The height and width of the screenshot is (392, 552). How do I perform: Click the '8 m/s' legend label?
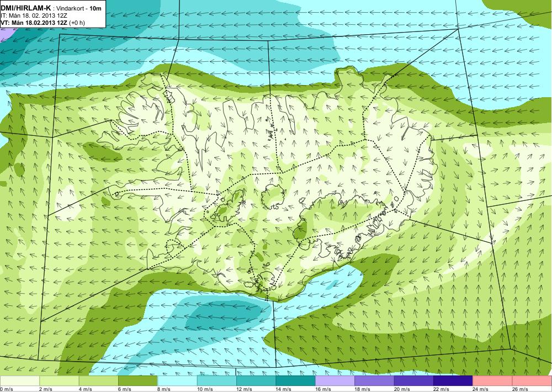tap(164, 389)
